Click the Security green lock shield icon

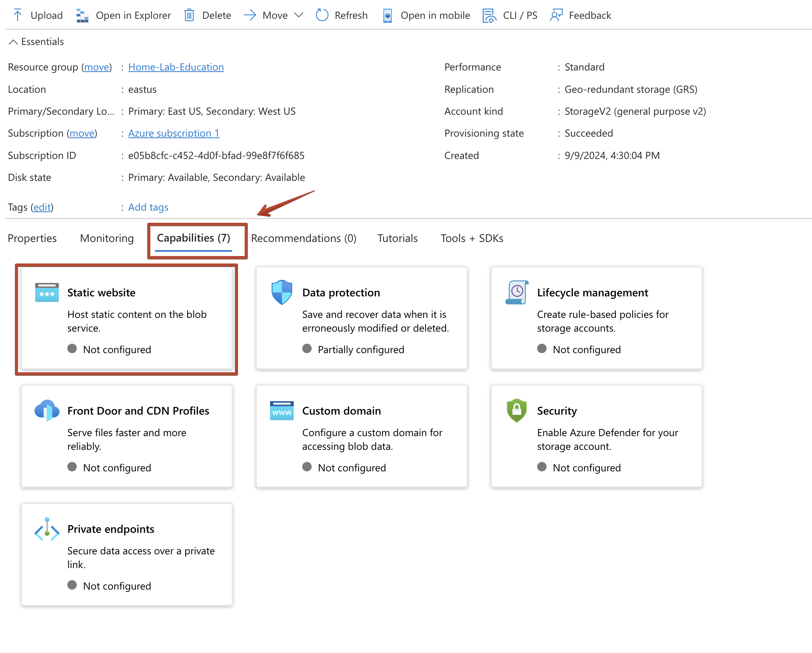click(516, 411)
